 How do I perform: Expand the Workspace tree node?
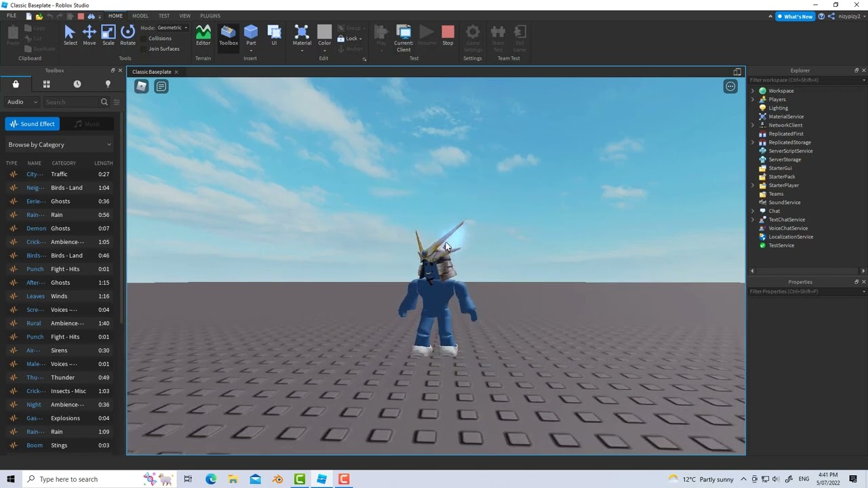tap(753, 91)
